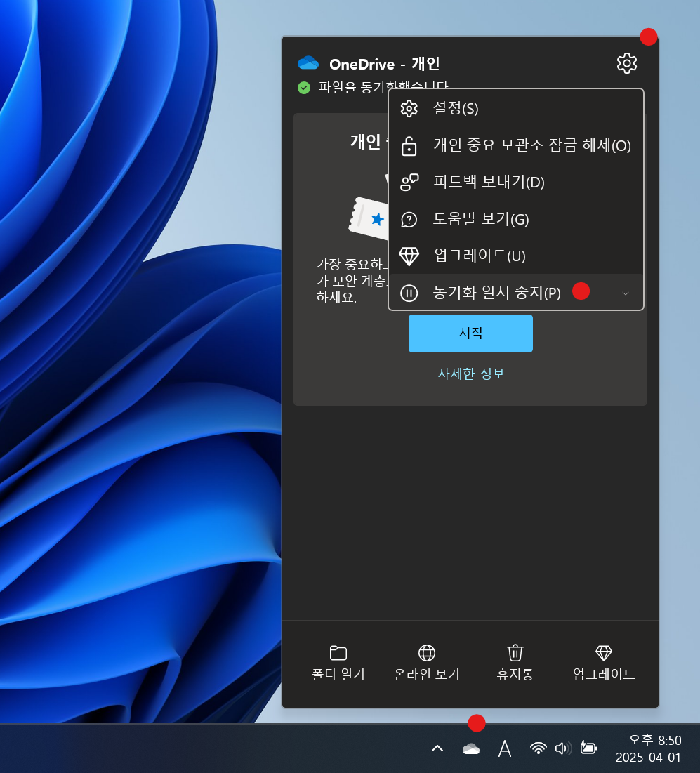Click the 시작 button

[x=470, y=333]
